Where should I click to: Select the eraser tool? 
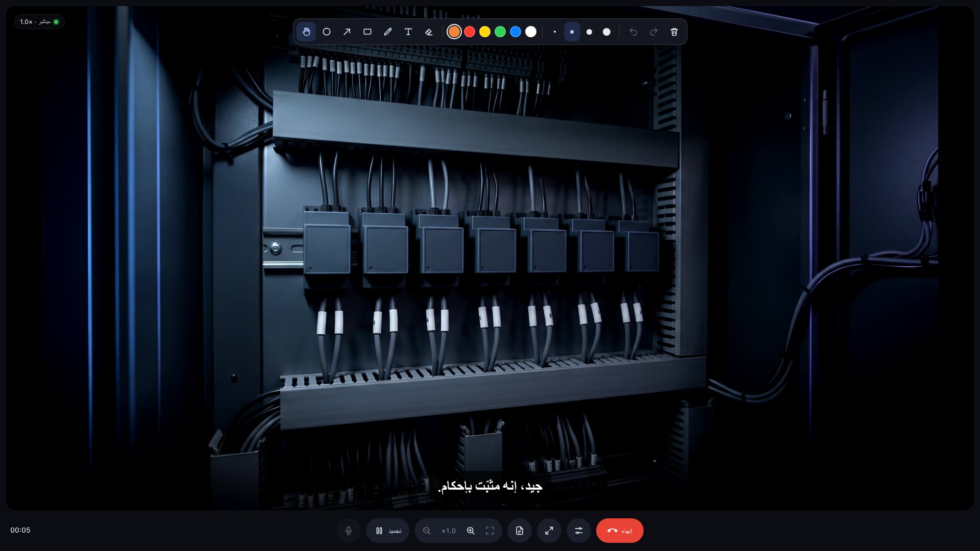[x=429, y=32]
